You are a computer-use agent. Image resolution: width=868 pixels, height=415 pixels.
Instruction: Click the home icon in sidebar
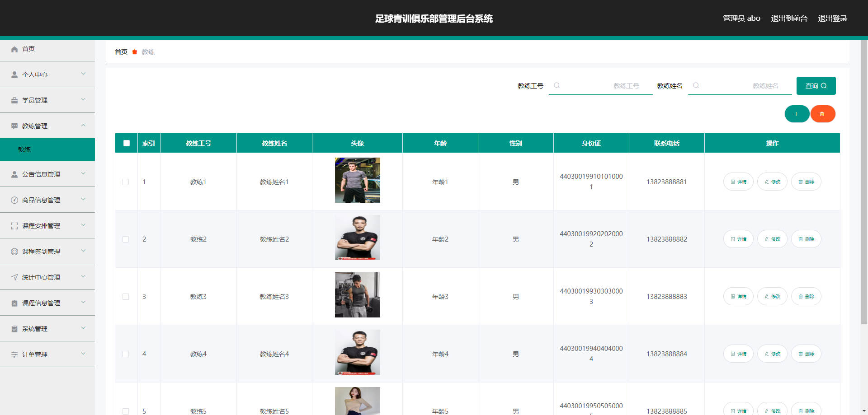pyautogui.click(x=14, y=49)
